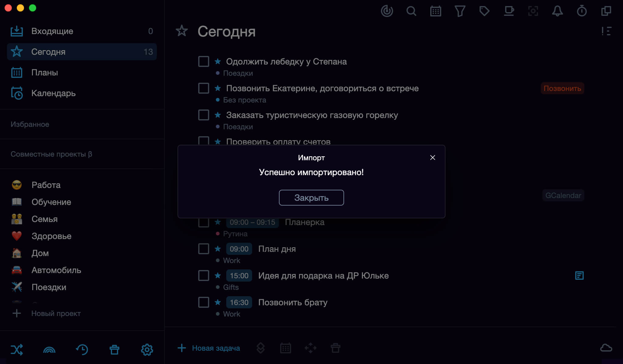Open the history clock icon in sidebar
Viewport: 623px width, 364px height.
(x=82, y=350)
